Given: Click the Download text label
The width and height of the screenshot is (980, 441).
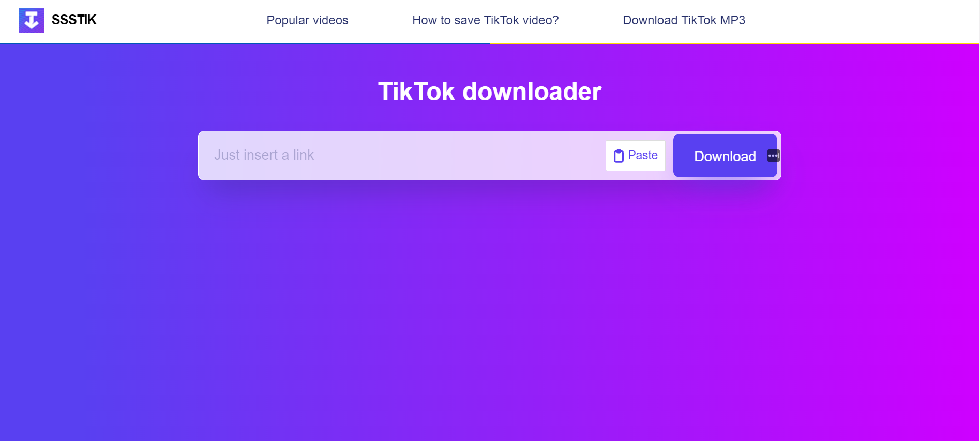Looking at the screenshot, I should (x=725, y=156).
